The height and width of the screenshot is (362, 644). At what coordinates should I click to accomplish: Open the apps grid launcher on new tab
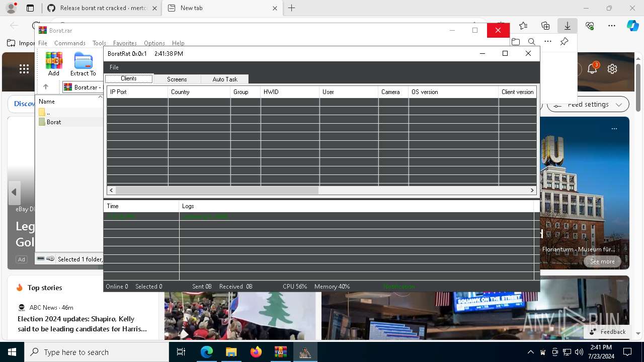coord(24,69)
